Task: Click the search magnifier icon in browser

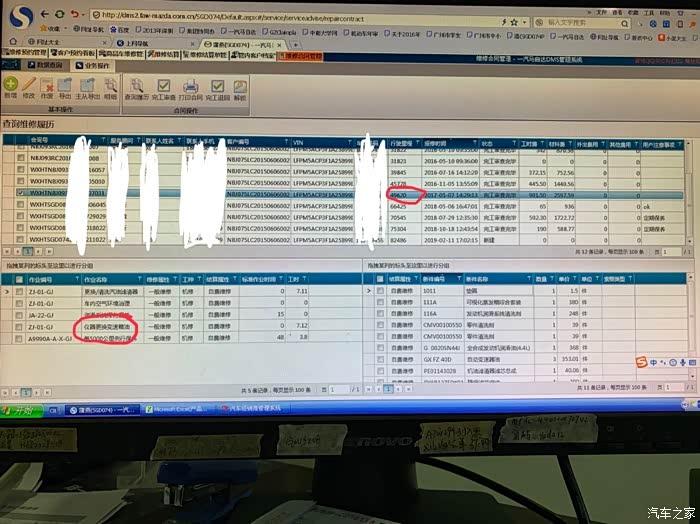Action: [625, 23]
